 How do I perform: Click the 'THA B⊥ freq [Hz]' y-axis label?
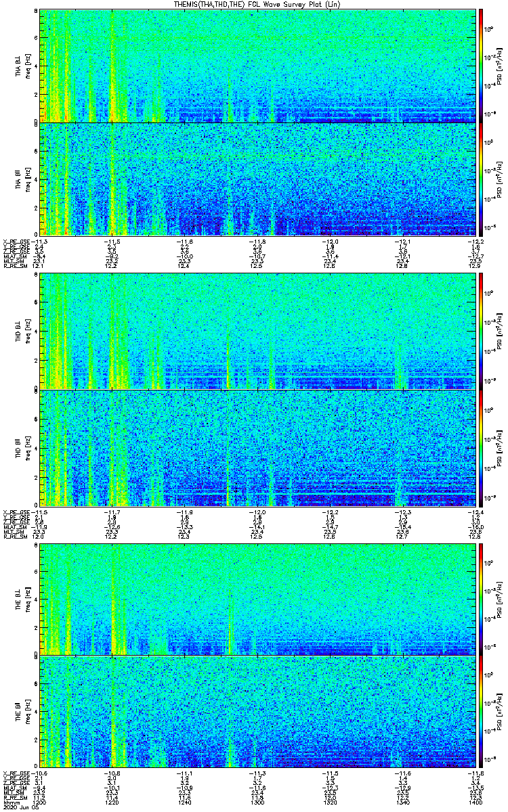[x=22, y=66]
